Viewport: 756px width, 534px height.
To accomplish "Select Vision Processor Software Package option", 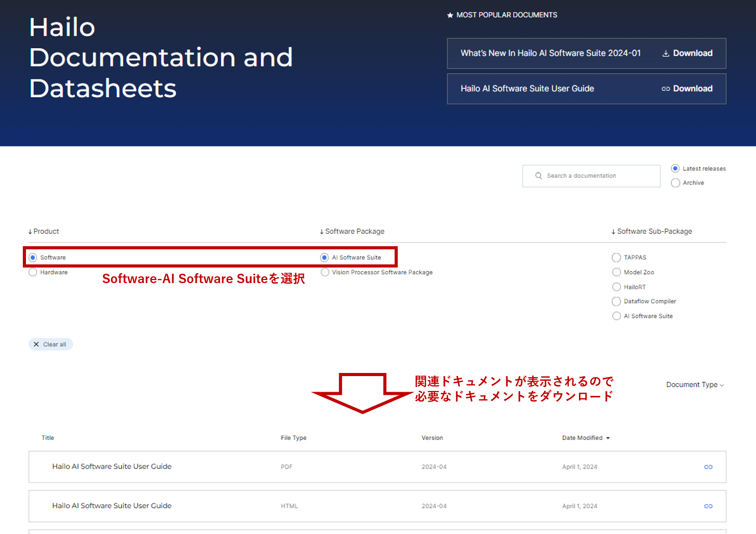I will (x=325, y=272).
